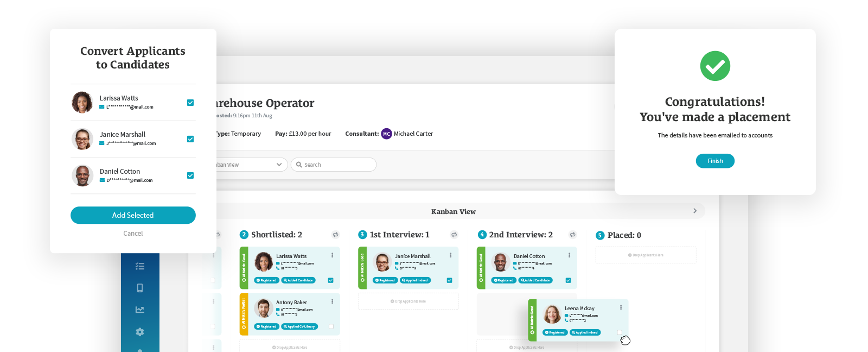Open the settings gear sidebar icon
868x352 pixels.
[x=140, y=332]
